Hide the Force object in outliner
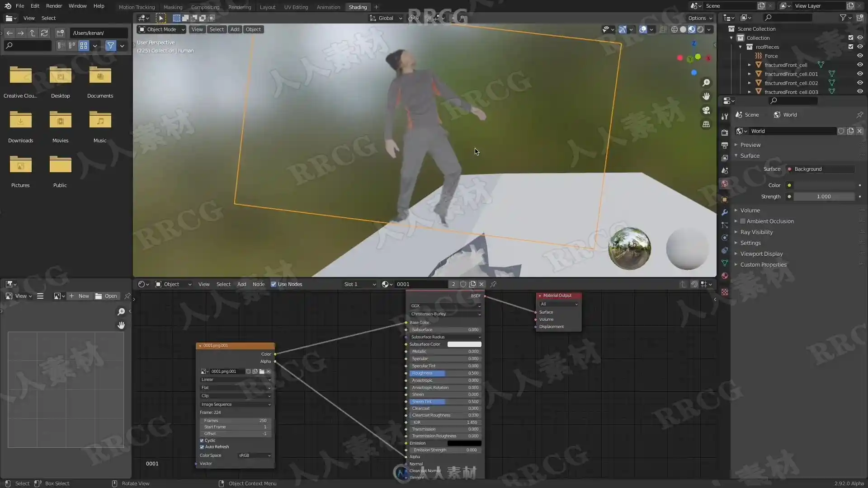 click(860, 56)
